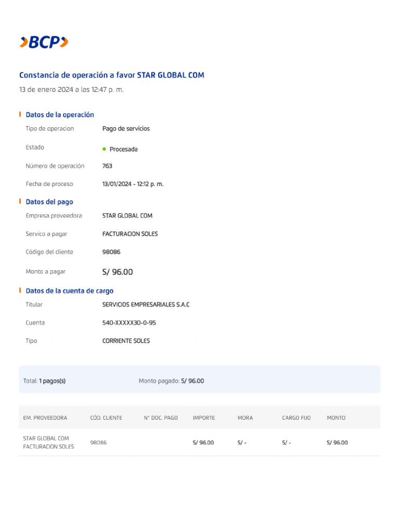Image resolution: width=399 pixels, height=532 pixels.
Task: Select the 'CORRIENTE SOLES' account type
Action: [x=126, y=341]
